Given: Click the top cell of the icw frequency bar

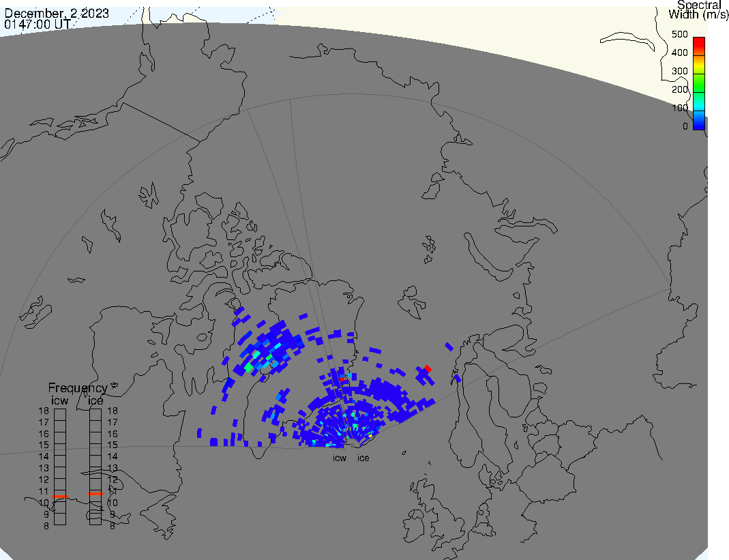Looking at the screenshot, I should coord(60,413).
